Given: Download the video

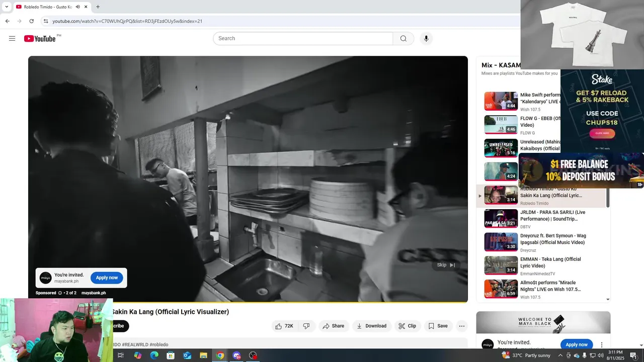Looking at the screenshot, I should coord(371,326).
